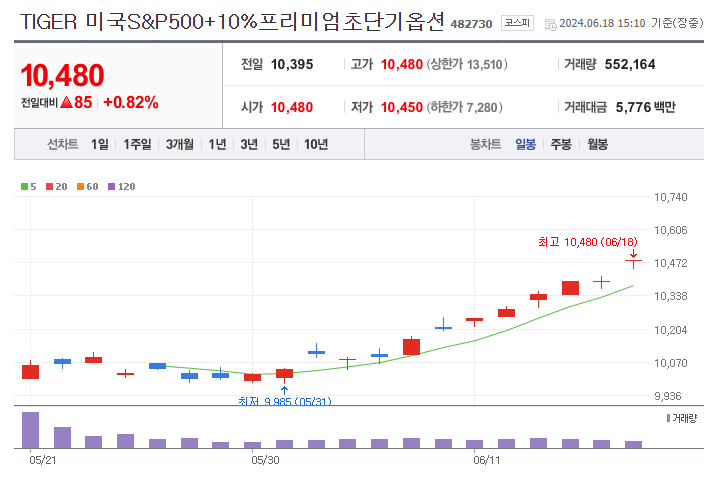704x481 pixels.
Task: Click the 코스피 market badge
Action: [517, 22]
